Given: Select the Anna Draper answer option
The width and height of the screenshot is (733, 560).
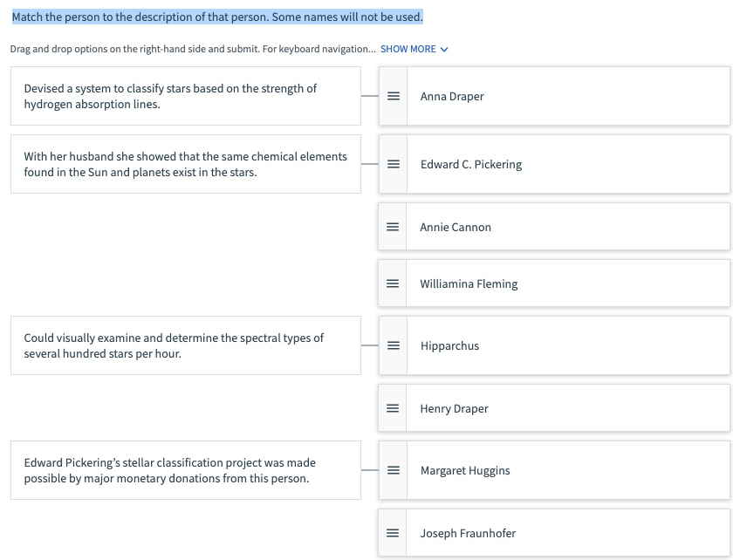Looking at the screenshot, I should point(554,96).
